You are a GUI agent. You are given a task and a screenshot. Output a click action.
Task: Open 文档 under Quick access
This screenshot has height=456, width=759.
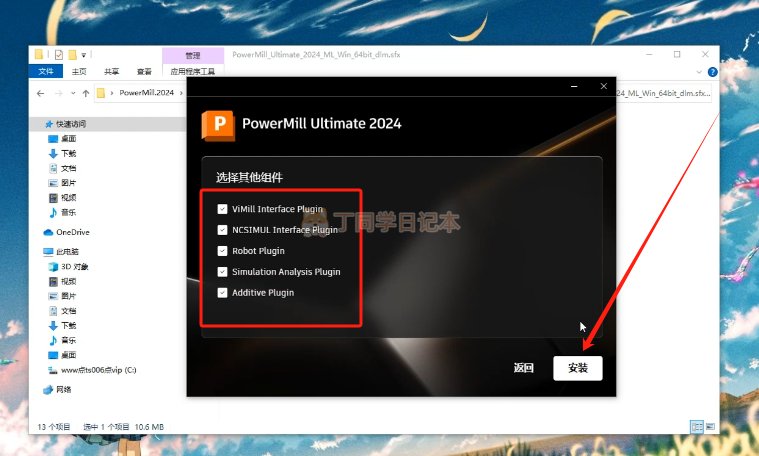coord(68,168)
